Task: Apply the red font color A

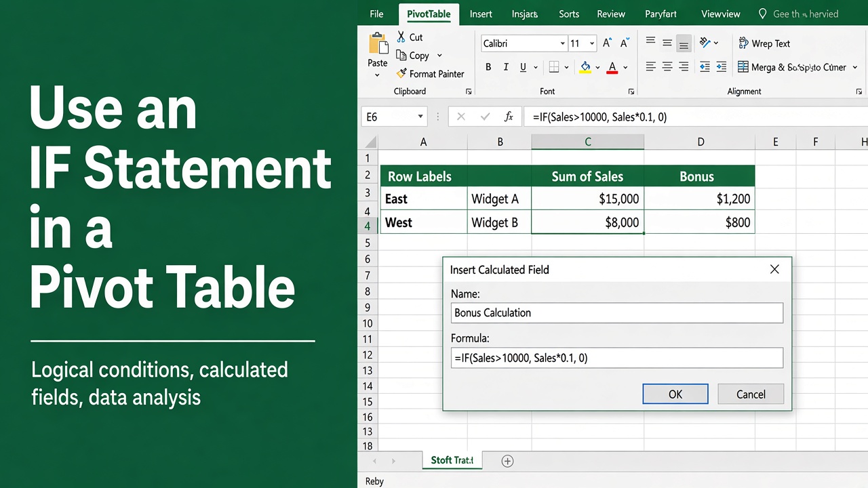Action: coord(612,67)
